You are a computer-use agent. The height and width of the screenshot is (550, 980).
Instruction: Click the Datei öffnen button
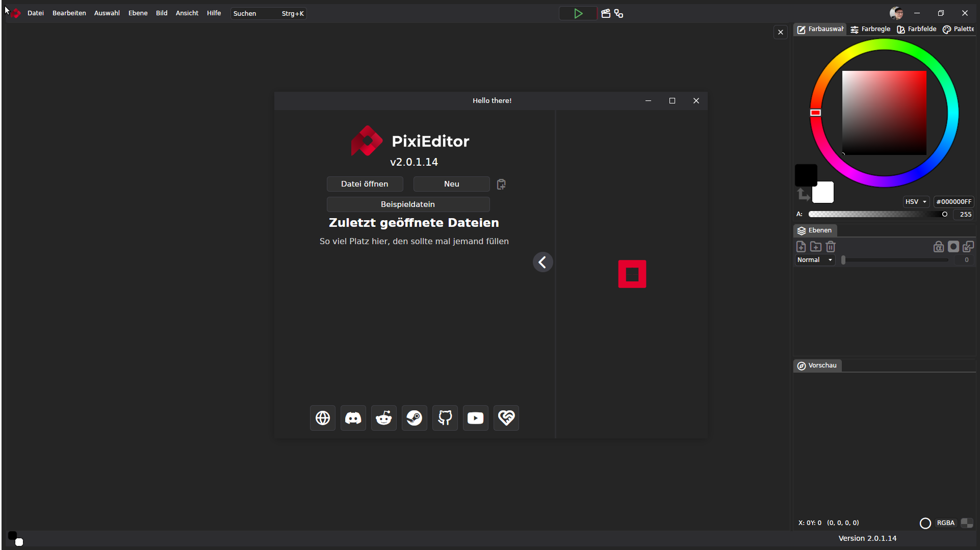point(365,184)
